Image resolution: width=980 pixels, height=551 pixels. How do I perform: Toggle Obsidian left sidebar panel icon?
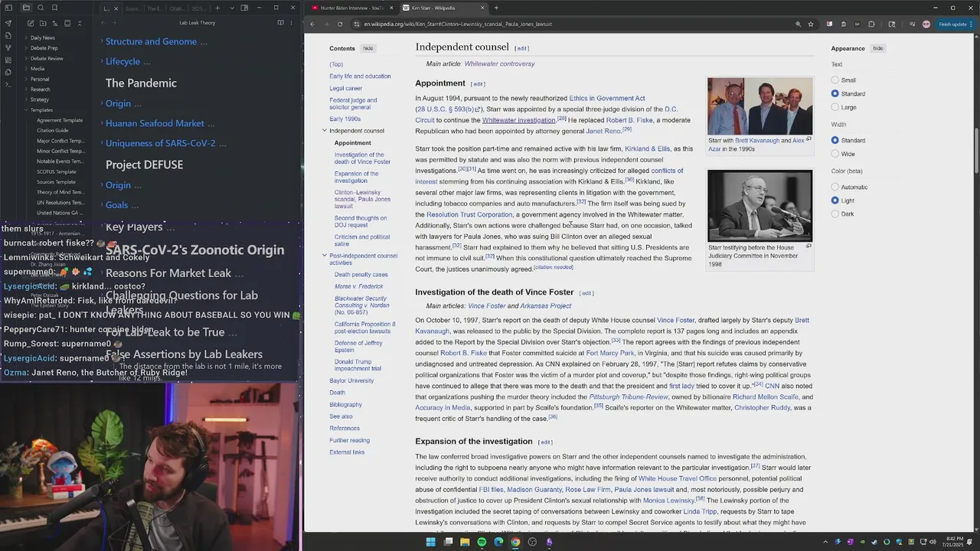pos(8,8)
